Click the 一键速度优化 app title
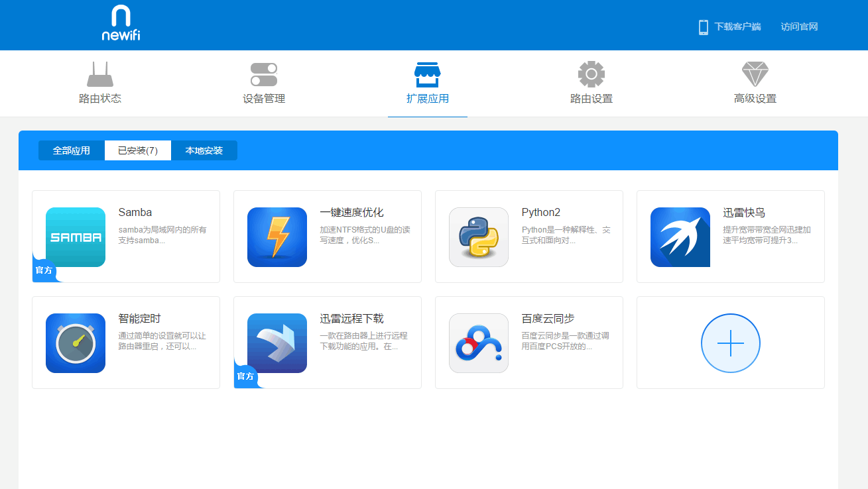Image resolution: width=868 pixels, height=489 pixels. 352,213
